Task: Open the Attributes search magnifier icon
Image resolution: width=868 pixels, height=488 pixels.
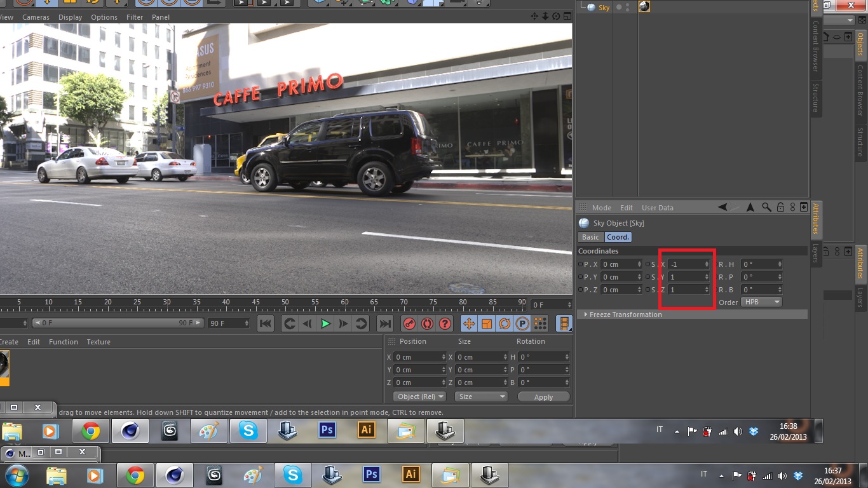Action: point(767,207)
